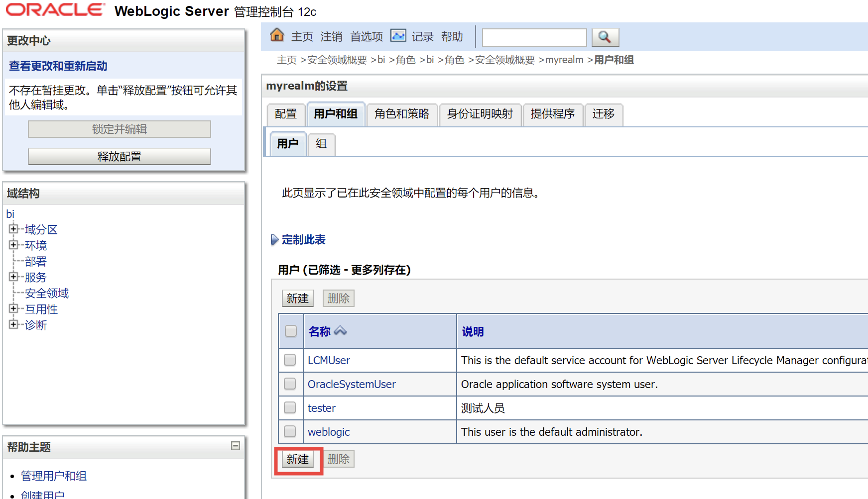This screenshot has height=499, width=868.
Task: Click the 定制此表 triangle arrow icon
Action: (274, 240)
